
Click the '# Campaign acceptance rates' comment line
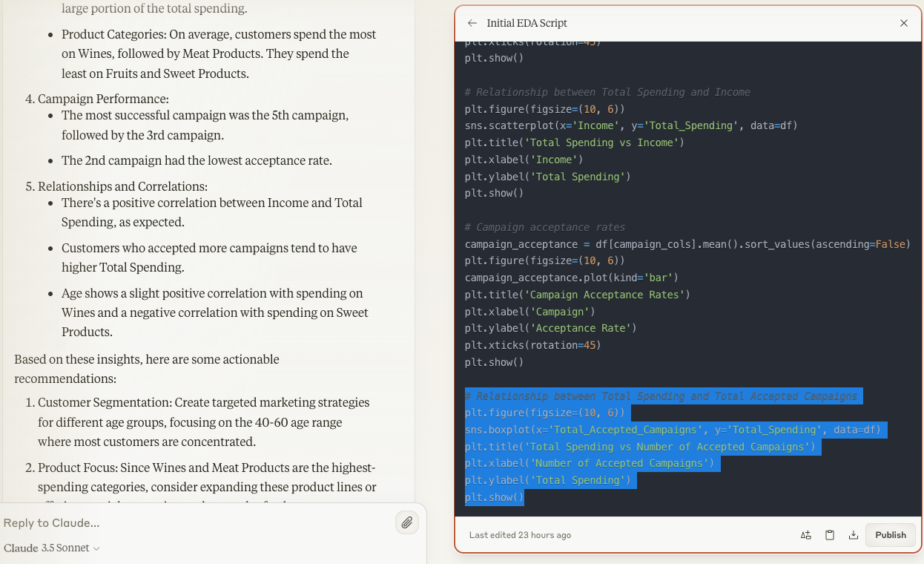click(x=544, y=227)
